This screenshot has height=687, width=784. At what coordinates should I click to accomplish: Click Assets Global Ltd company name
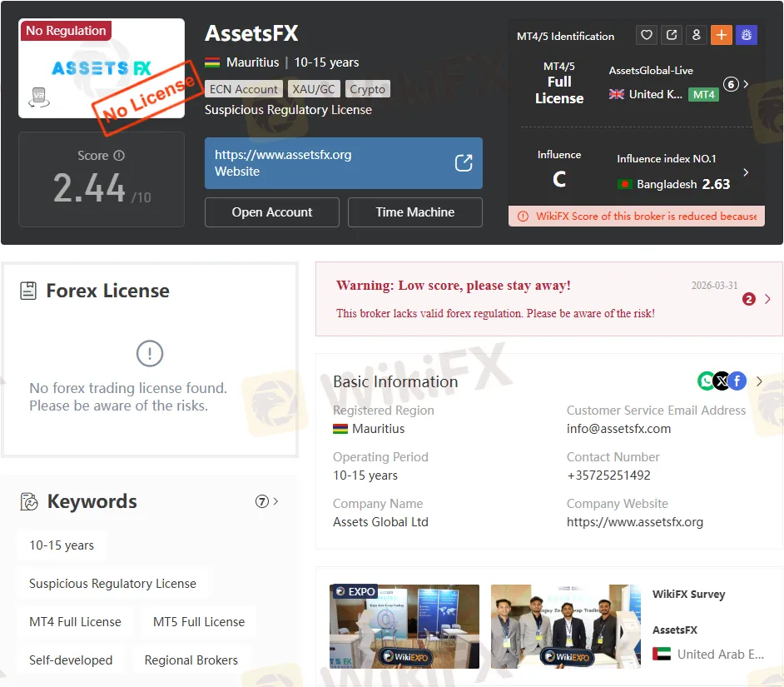pos(380,522)
